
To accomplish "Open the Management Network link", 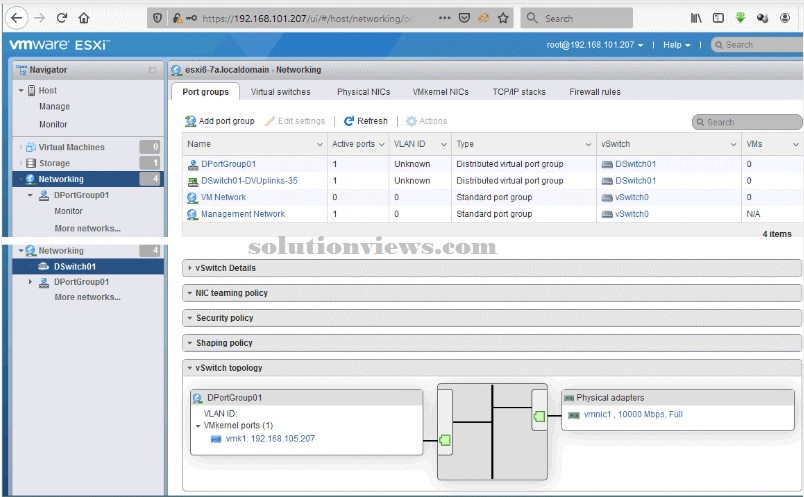I will [243, 214].
